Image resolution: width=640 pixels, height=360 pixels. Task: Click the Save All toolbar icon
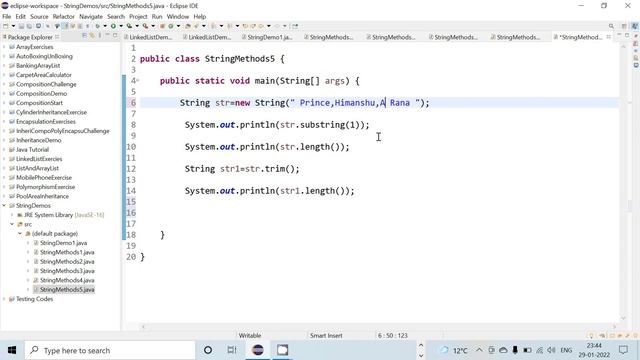(29, 26)
